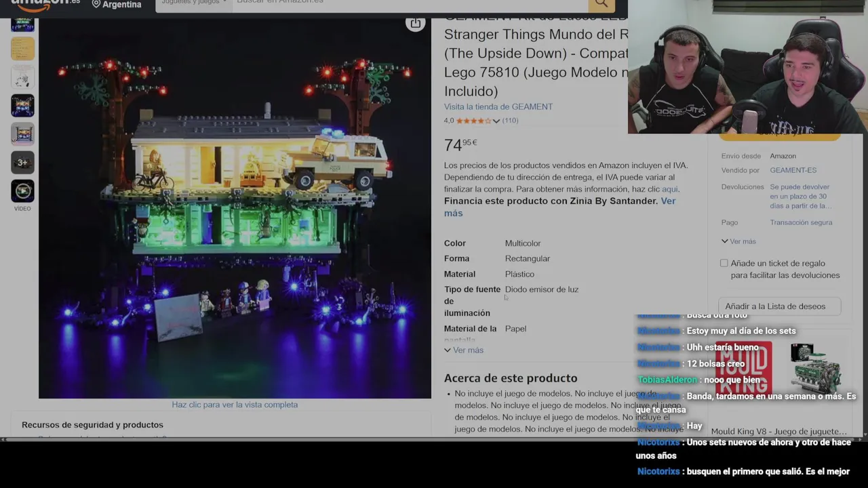Viewport: 868px width, 488px height.
Task: Play the product VIDEO thumbnail
Action: click(22, 191)
